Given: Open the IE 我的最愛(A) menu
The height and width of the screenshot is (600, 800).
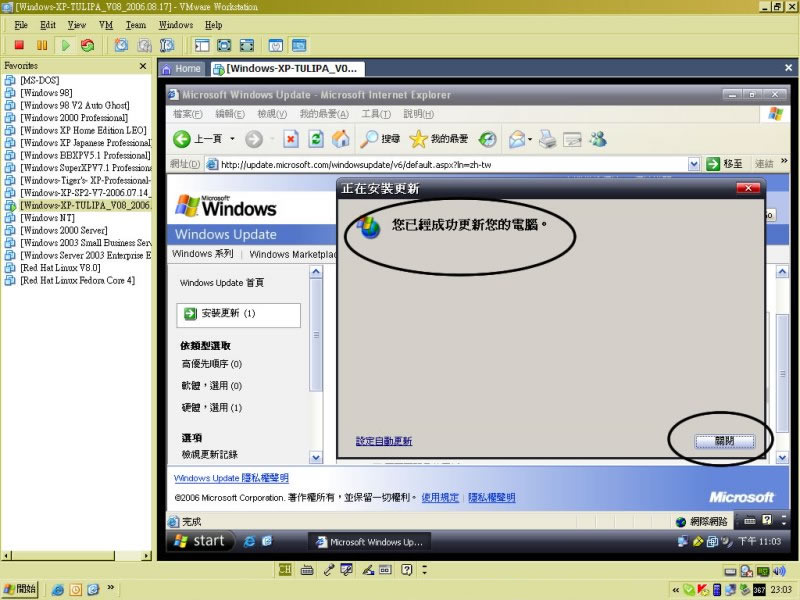Looking at the screenshot, I should pyautogui.click(x=324, y=114).
